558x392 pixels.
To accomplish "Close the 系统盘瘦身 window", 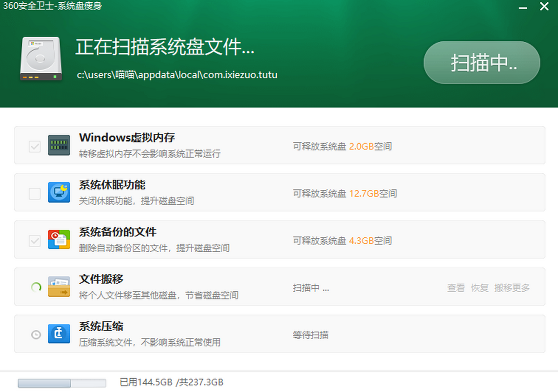I will (544, 7).
